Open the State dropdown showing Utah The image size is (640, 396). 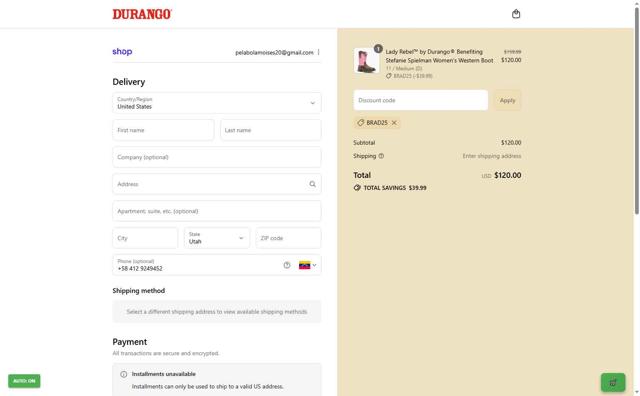(217, 238)
